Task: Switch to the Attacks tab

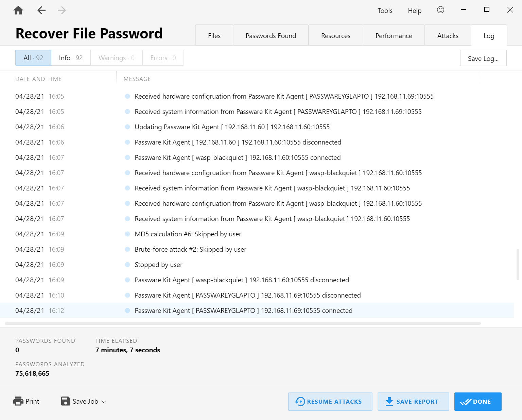Action: (x=448, y=35)
